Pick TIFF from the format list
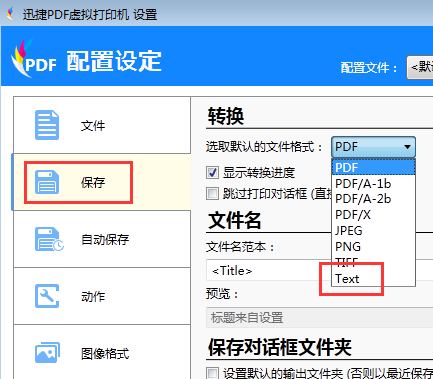Screen dimensions: 433x379 point(373,262)
